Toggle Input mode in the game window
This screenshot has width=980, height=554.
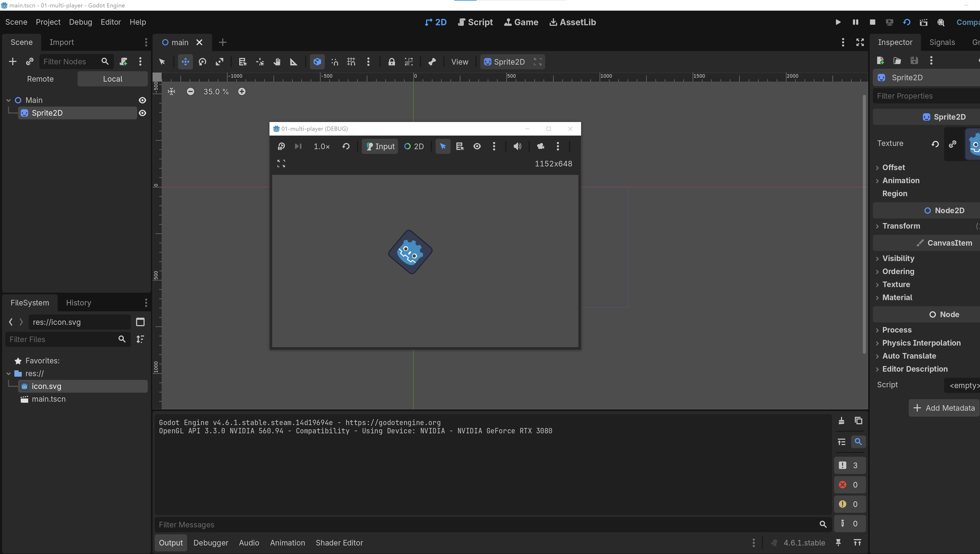pyautogui.click(x=380, y=146)
